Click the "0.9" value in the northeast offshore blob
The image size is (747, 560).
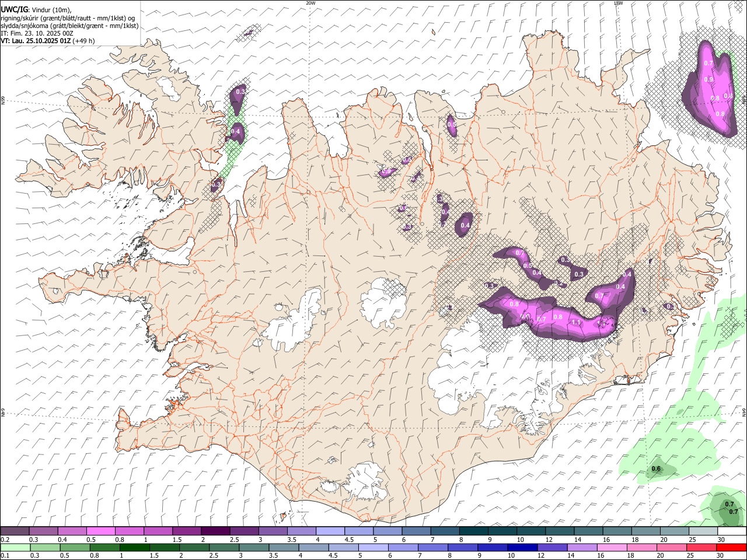pyautogui.click(x=708, y=79)
